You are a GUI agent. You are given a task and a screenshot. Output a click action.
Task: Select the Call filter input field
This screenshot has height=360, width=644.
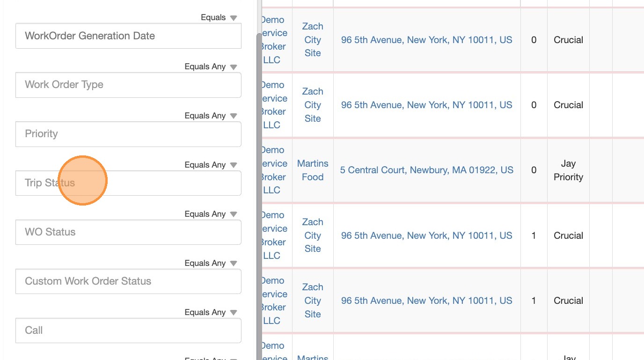point(128,331)
